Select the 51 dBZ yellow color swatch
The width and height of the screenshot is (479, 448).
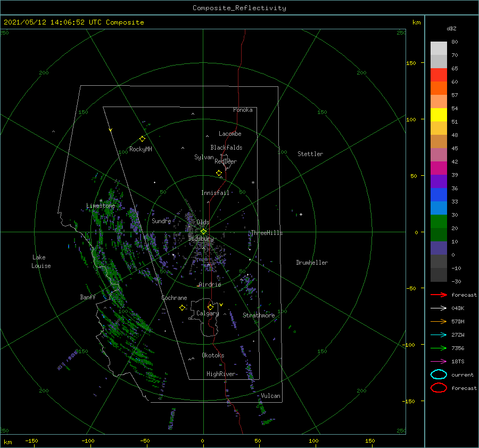439,115
